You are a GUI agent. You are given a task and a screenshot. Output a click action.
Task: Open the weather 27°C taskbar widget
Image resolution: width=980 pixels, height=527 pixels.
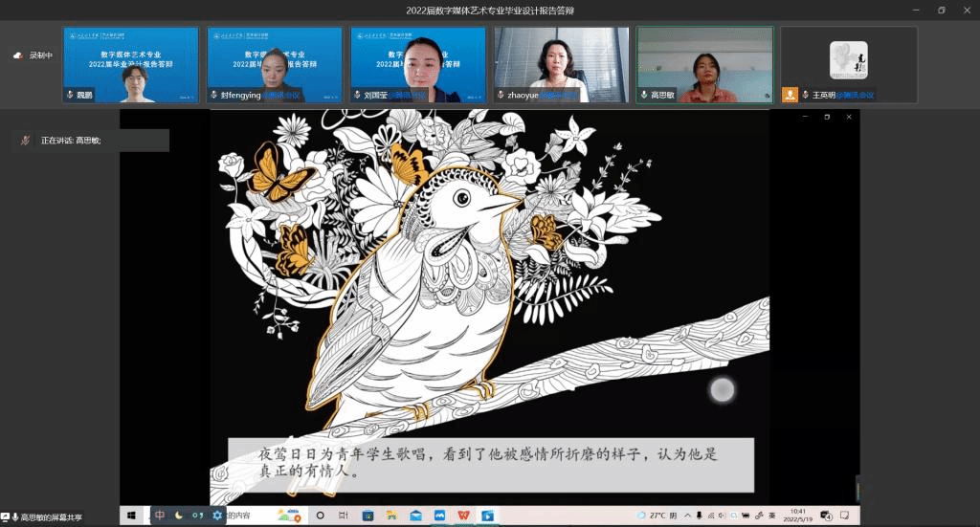point(656,516)
